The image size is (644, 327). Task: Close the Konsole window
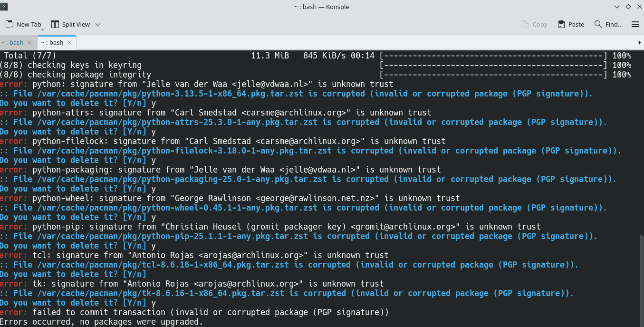click(x=639, y=7)
